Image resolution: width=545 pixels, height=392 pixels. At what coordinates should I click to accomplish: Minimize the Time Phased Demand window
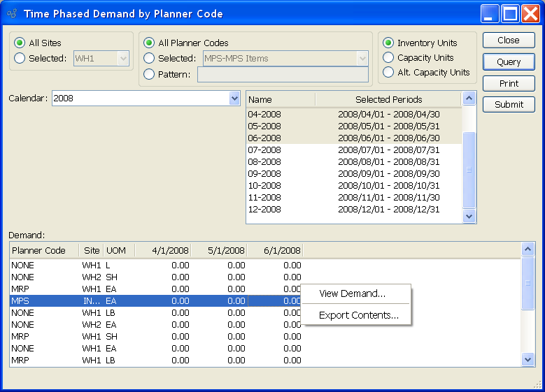pyautogui.click(x=490, y=13)
